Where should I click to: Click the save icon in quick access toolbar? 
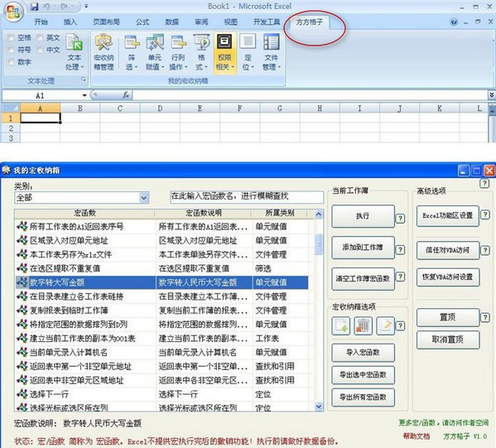34,7
